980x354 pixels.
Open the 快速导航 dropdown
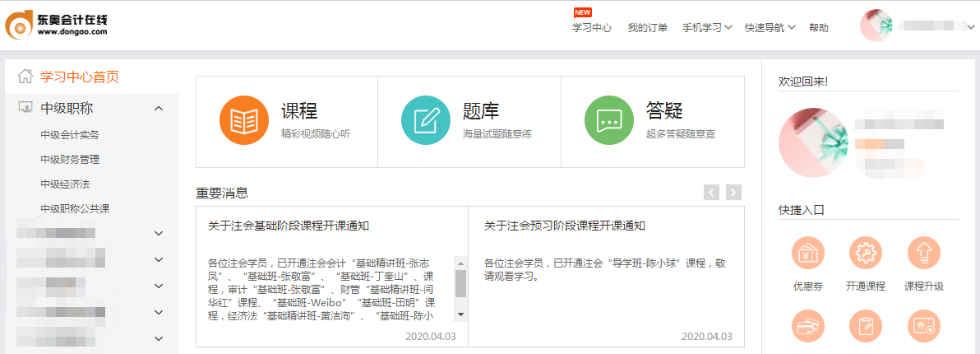tap(770, 27)
